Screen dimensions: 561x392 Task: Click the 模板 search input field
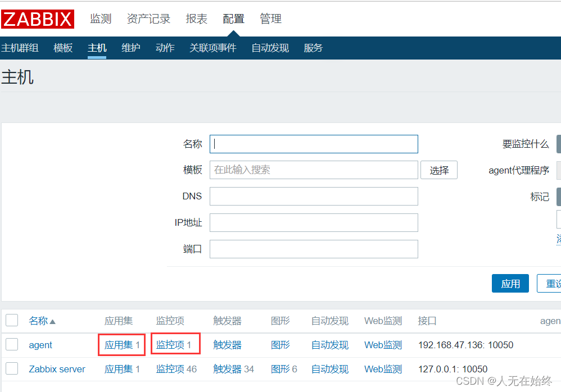tap(314, 170)
